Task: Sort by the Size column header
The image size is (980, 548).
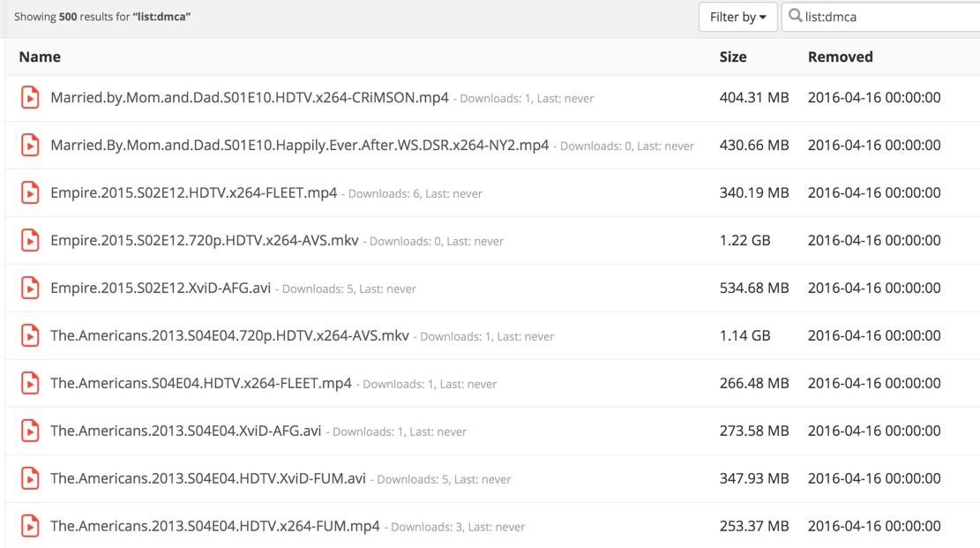Action: pyautogui.click(x=733, y=56)
